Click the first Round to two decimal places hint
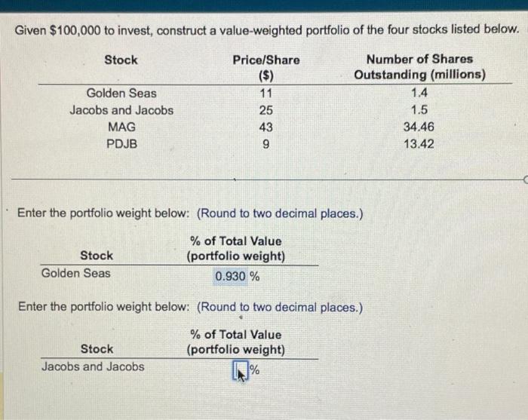Screen dimensions: 528x420 coord(280,213)
